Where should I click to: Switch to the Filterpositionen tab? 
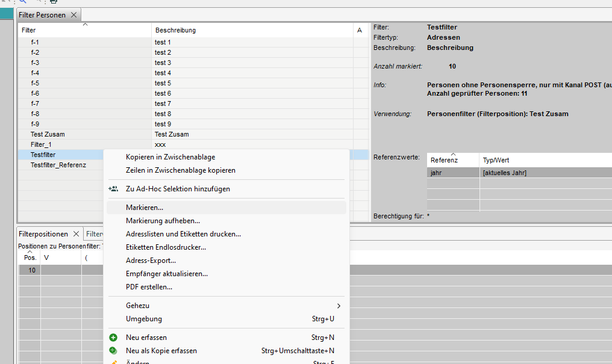point(43,234)
